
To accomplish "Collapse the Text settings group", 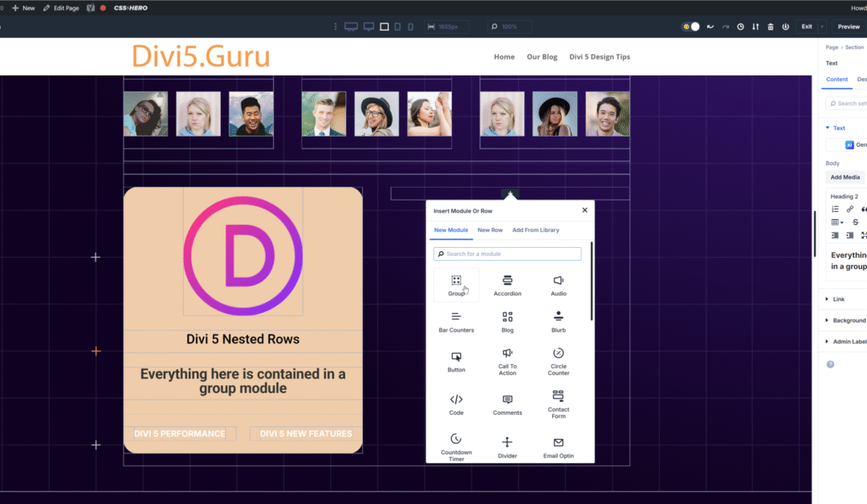I will coord(835,128).
